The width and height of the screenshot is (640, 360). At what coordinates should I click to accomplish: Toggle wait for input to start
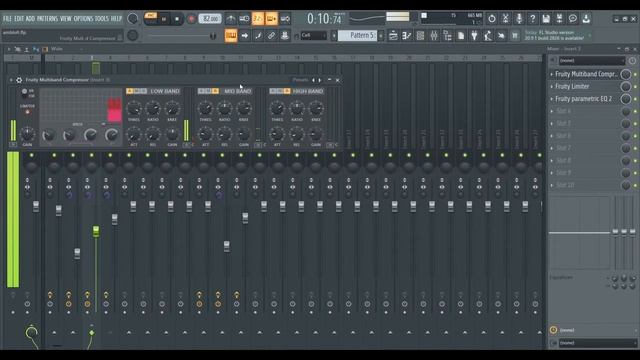pyautogui.click(x=244, y=19)
